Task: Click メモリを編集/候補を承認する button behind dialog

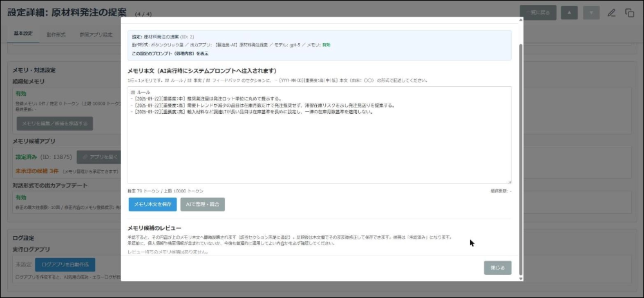Action: [55, 124]
